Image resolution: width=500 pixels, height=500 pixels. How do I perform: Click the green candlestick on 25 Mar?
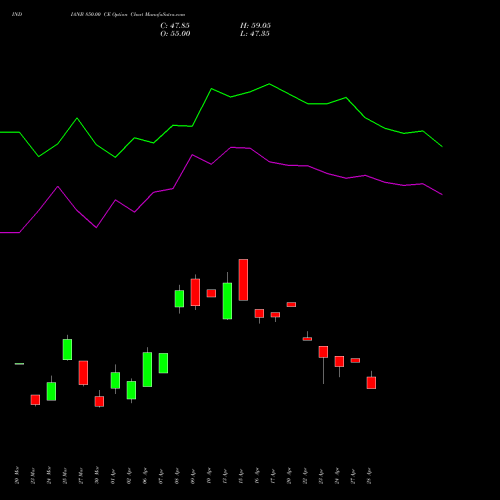point(67,349)
